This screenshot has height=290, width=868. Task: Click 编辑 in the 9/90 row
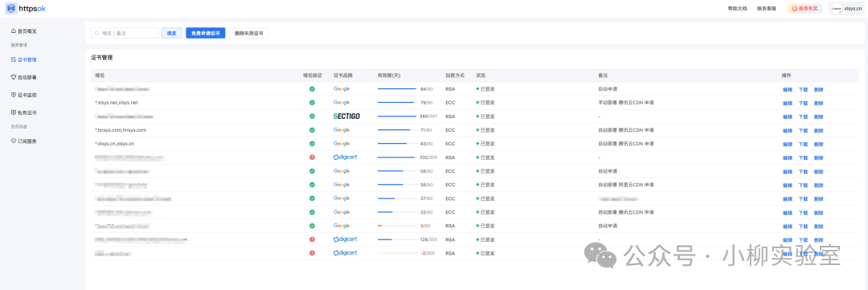[x=787, y=227]
